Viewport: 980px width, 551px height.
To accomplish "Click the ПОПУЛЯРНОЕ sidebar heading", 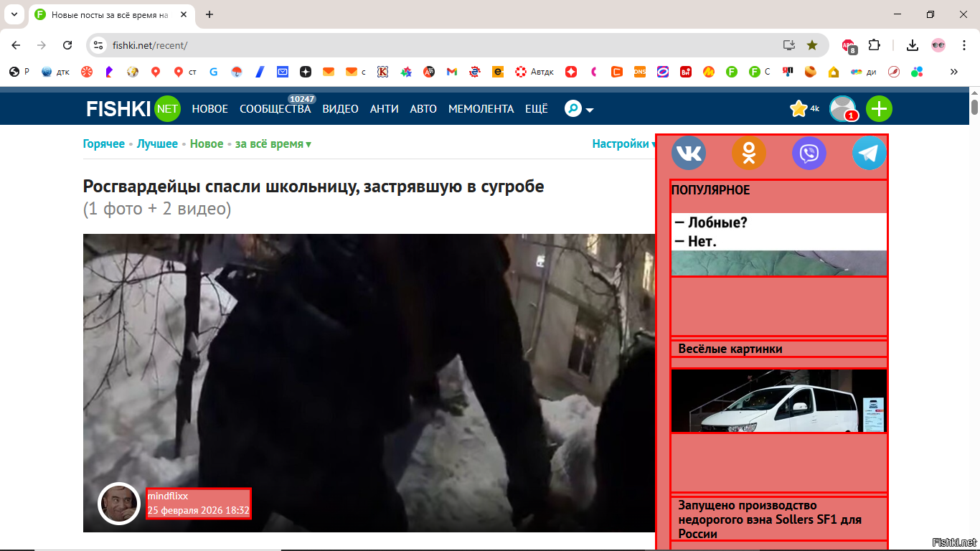I will point(711,190).
